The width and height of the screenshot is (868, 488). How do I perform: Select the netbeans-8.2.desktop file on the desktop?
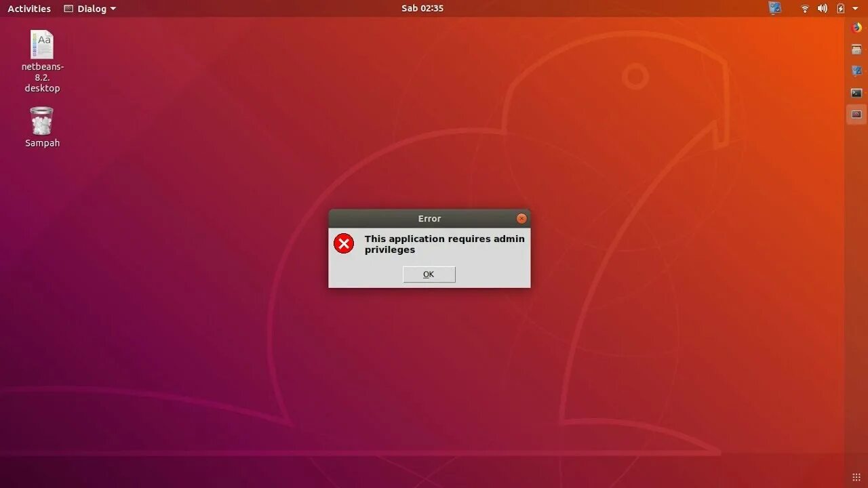(42, 62)
